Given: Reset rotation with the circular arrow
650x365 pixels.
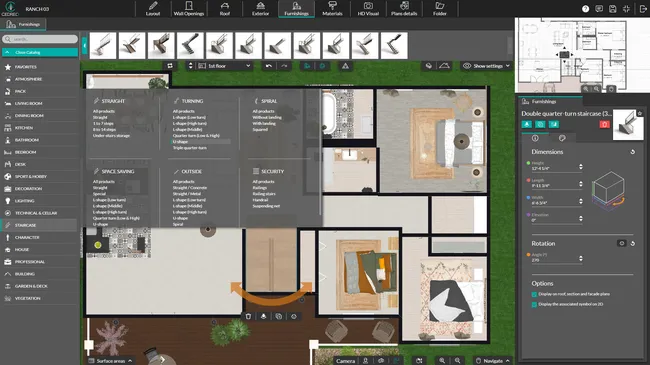Looking at the screenshot, I should click(633, 243).
